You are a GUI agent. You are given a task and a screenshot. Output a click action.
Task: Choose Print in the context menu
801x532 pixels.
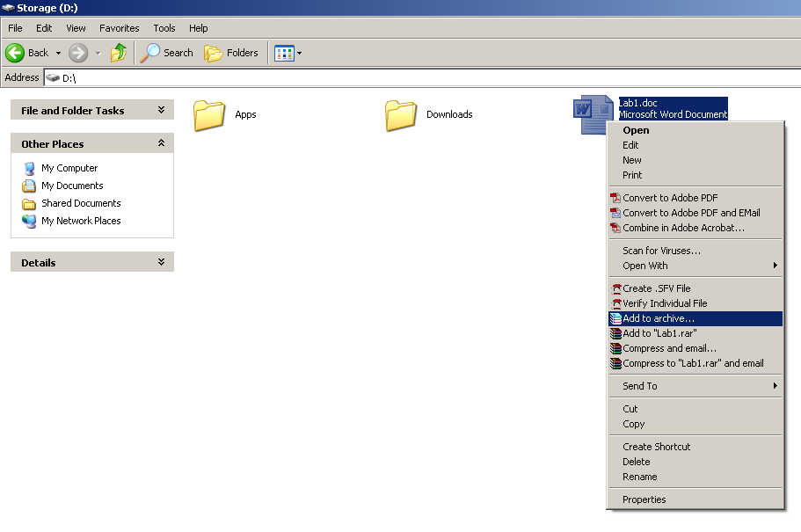pyautogui.click(x=695, y=175)
